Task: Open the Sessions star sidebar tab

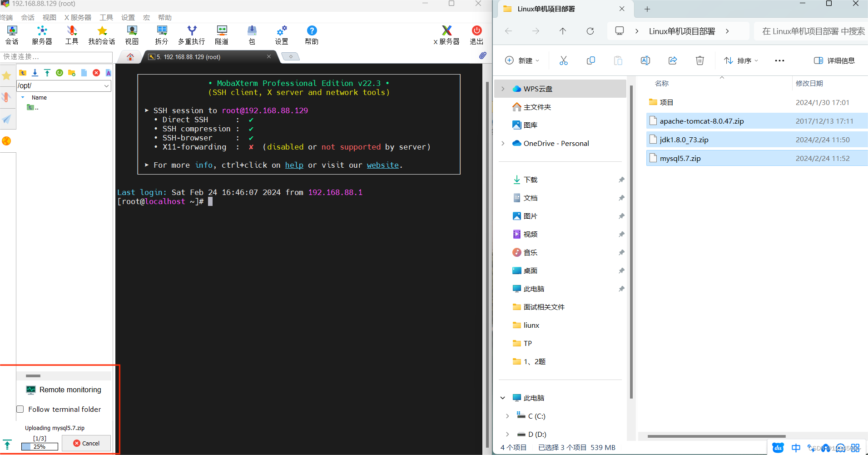Action: coord(6,76)
